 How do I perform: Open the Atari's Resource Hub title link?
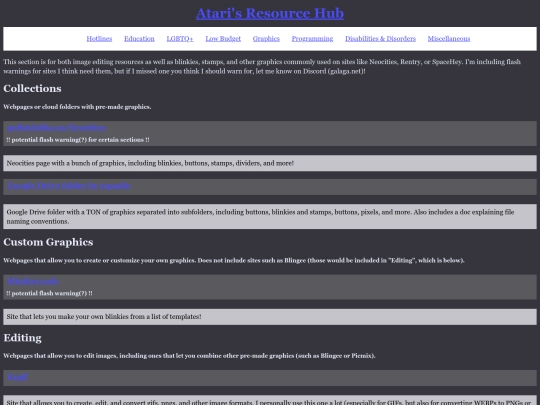tap(270, 13)
